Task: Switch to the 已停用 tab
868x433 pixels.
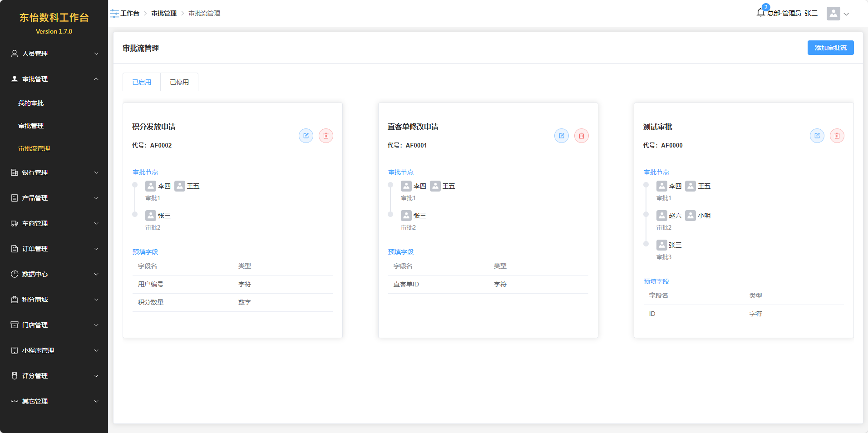Action: 179,82
